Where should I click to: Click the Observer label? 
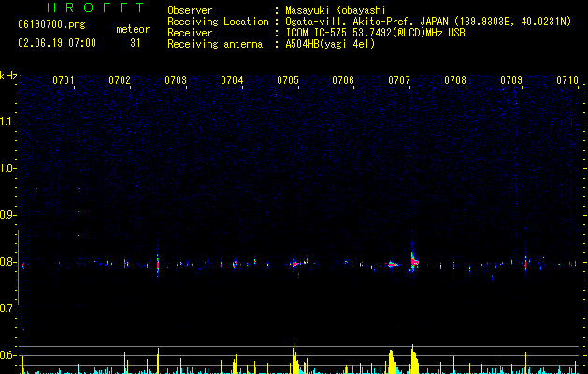pos(190,10)
